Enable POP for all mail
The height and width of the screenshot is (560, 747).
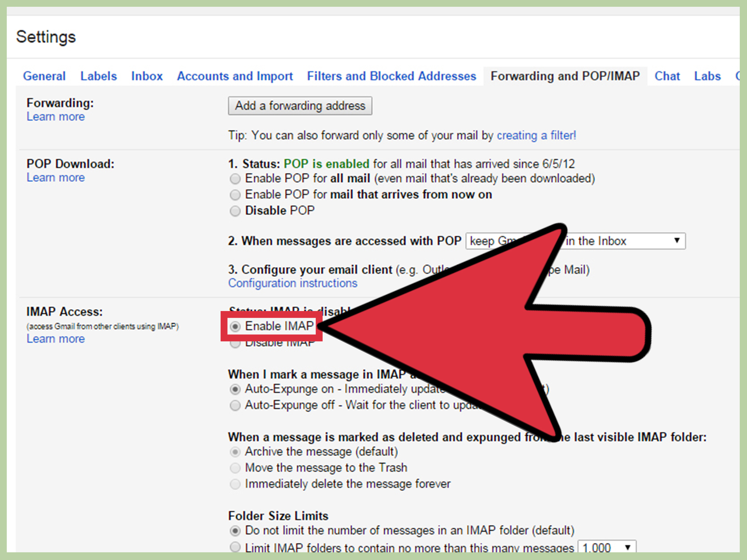pyautogui.click(x=235, y=178)
